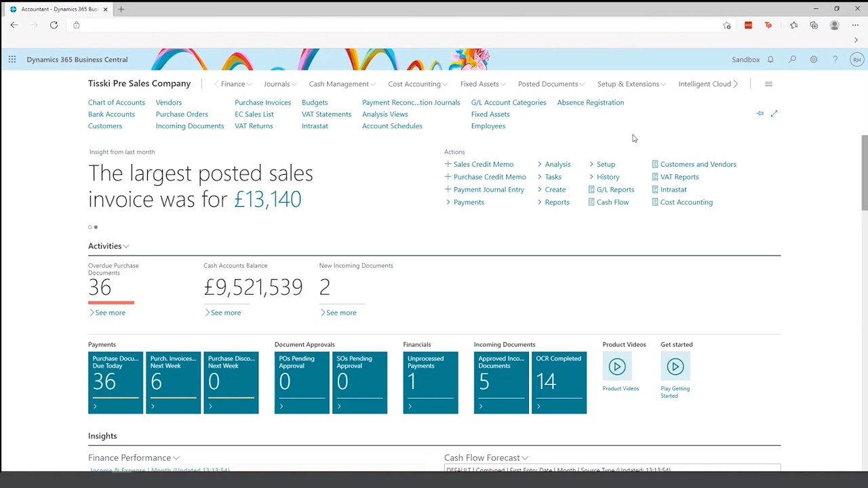The image size is (868, 488).
Task: Open the Unprocessed Payments tile
Action: click(x=431, y=382)
